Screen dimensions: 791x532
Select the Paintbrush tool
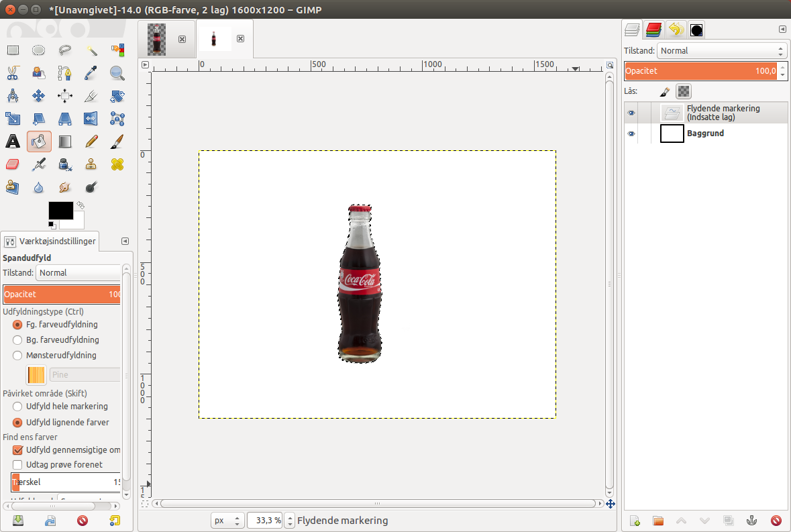coord(117,142)
